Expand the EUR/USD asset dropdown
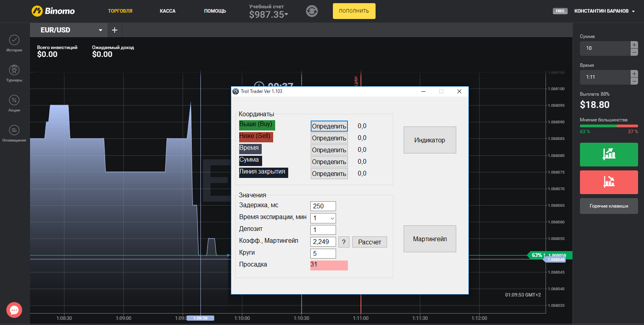 tap(100, 30)
